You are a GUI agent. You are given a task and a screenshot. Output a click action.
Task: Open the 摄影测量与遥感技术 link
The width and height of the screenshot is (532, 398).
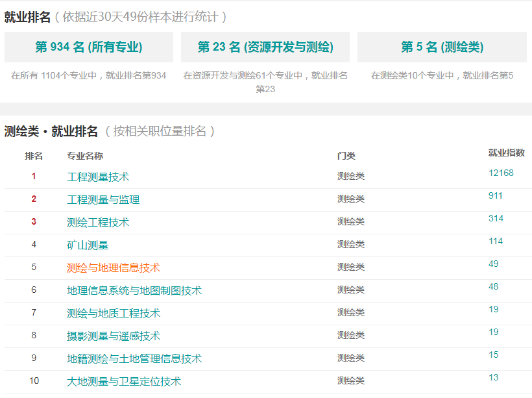click(x=114, y=336)
